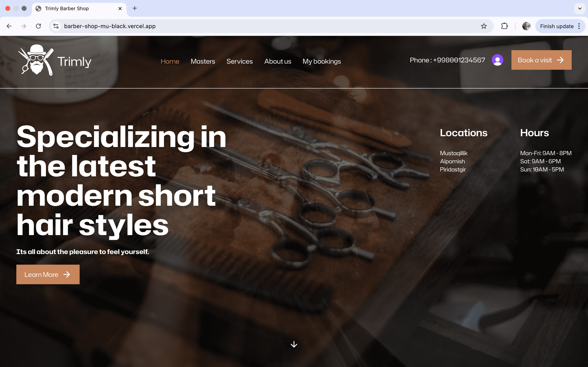Image resolution: width=588 pixels, height=367 pixels.
Task: Expand the tab search dropdown chevron
Action: [579, 9]
